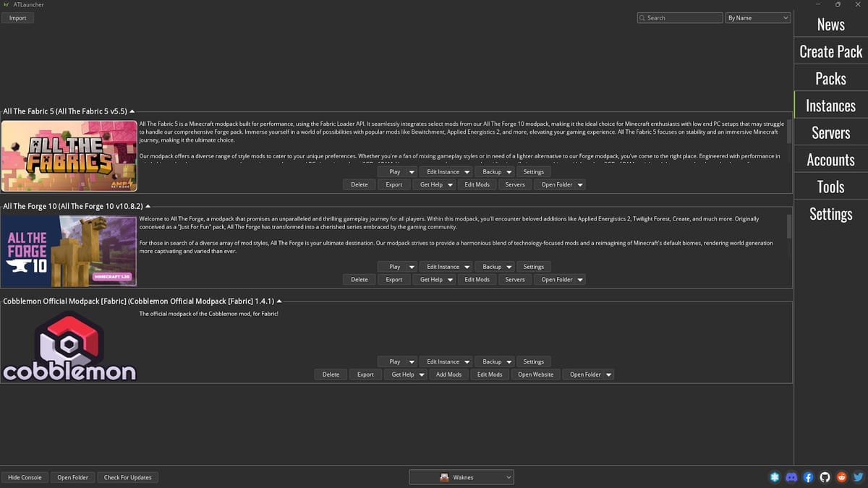Screen dimensions: 868x488
Task: Click the snowflake icon in the bottom bar
Action: coord(775,477)
